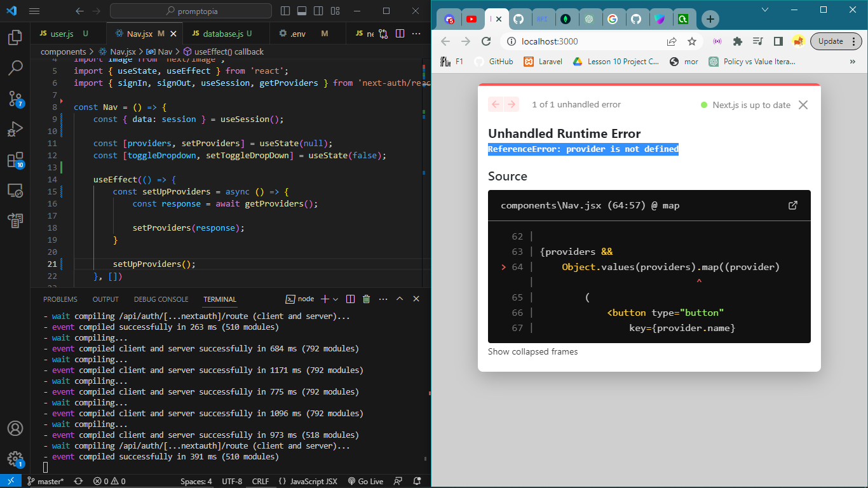Switch to the user.js editor tab
868x488 pixels.
(x=61, y=33)
